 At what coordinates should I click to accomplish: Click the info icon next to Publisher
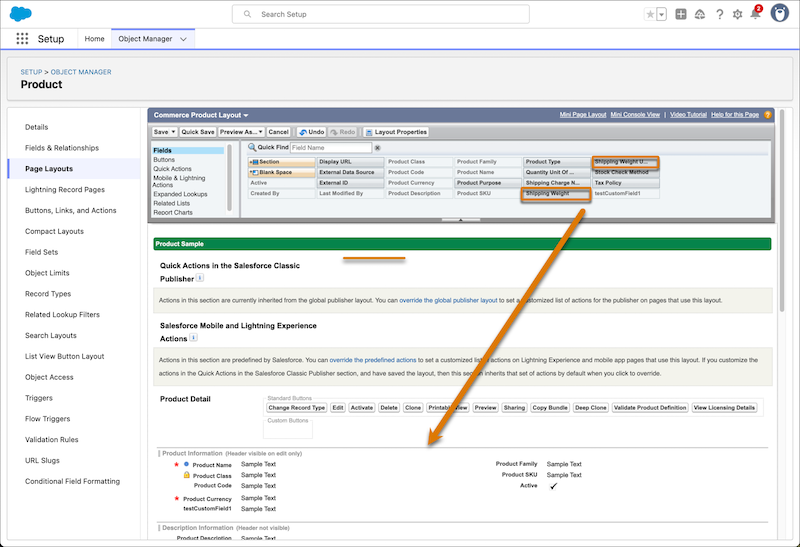(200, 278)
